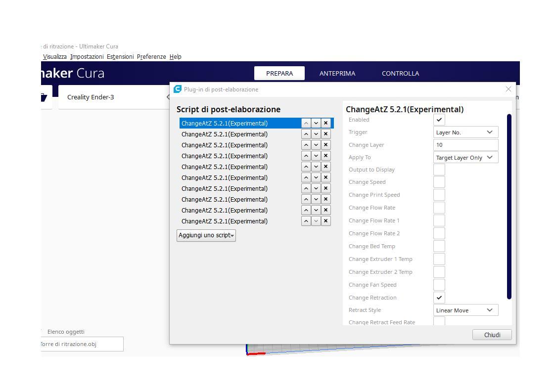Open the Trigger dropdown showing Layer No.
This screenshot has width=555, height=392.
[465, 132]
